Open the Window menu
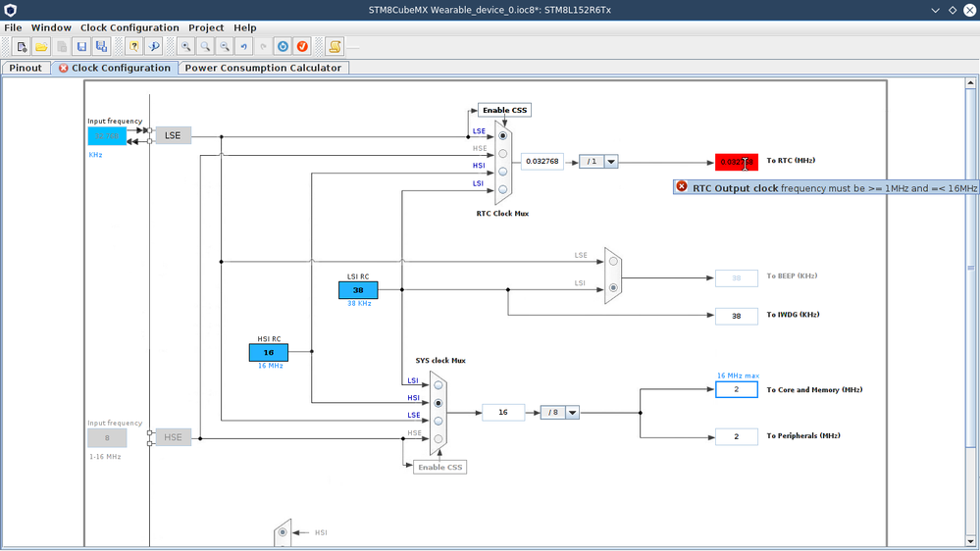The image size is (980, 551). pyautogui.click(x=51, y=27)
